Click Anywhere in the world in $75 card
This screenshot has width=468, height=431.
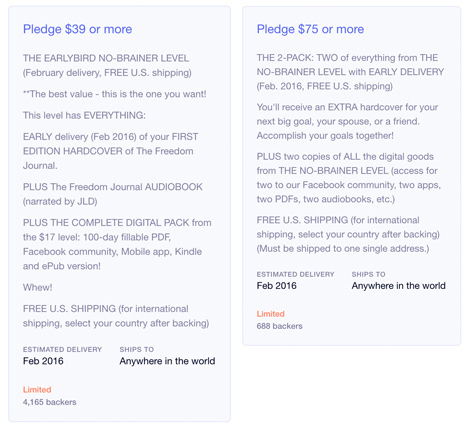point(398,286)
